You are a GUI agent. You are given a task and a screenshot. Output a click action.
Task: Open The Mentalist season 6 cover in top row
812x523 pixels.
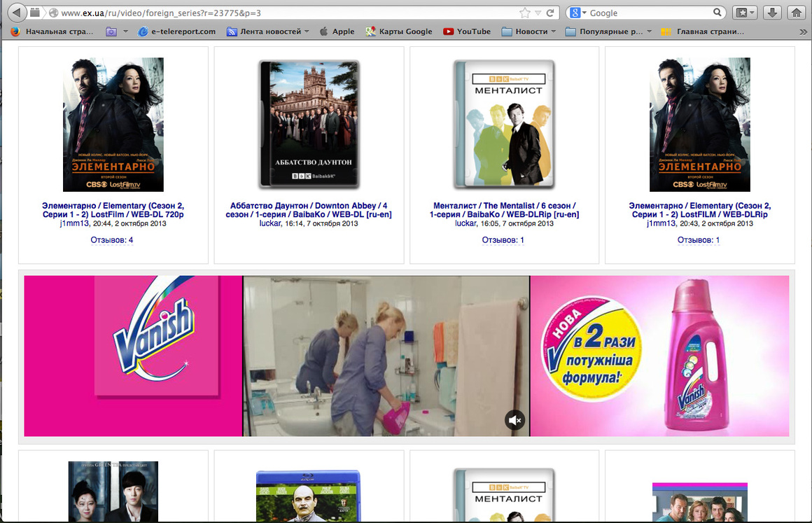[x=505, y=125]
